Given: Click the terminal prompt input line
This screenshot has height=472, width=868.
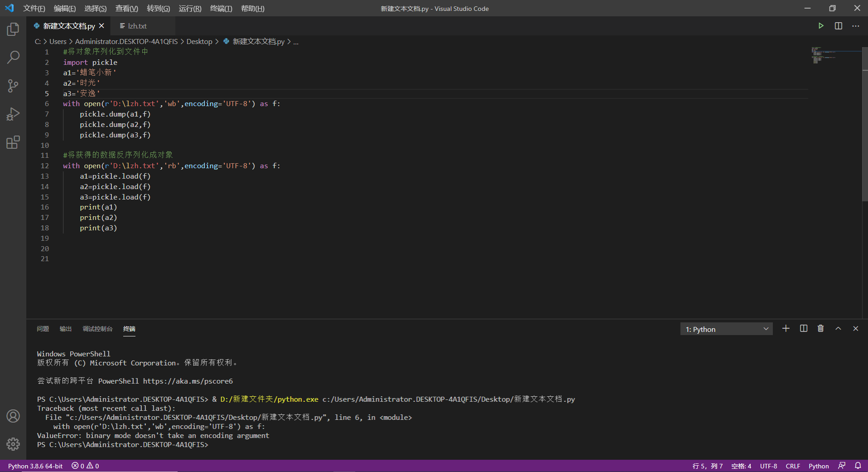Looking at the screenshot, I should coord(123,444).
